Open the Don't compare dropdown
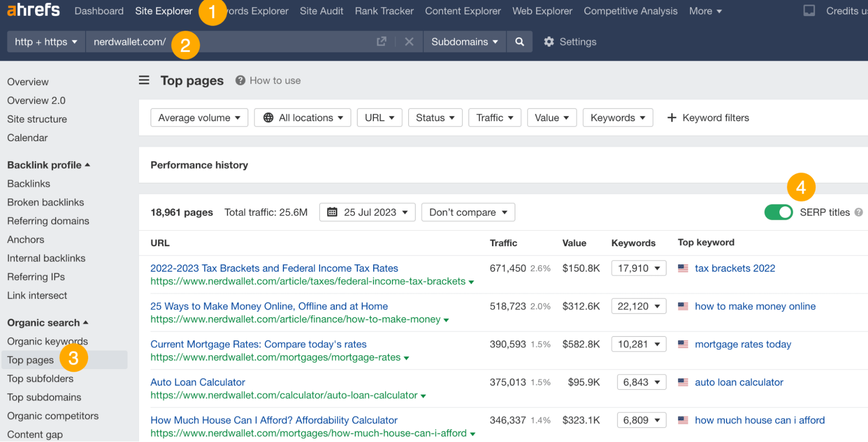This screenshot has width=868, height=442. (x=468, y=212)
